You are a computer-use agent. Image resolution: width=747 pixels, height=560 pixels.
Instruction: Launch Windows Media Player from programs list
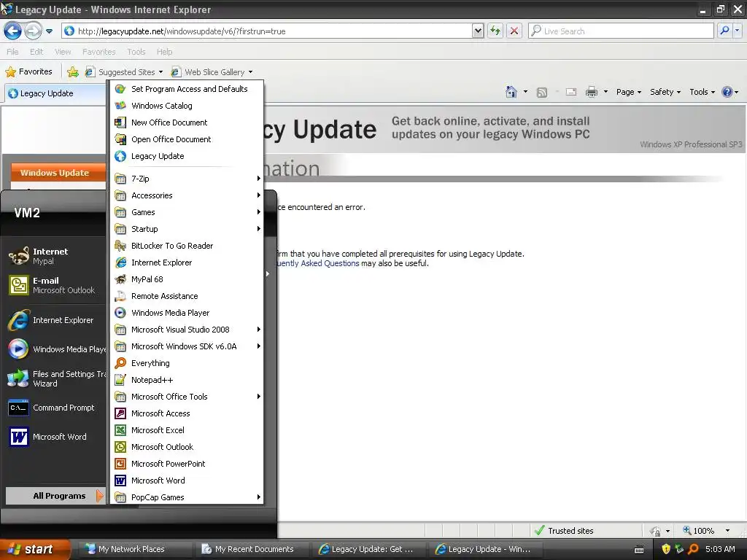tap(187, 313)
